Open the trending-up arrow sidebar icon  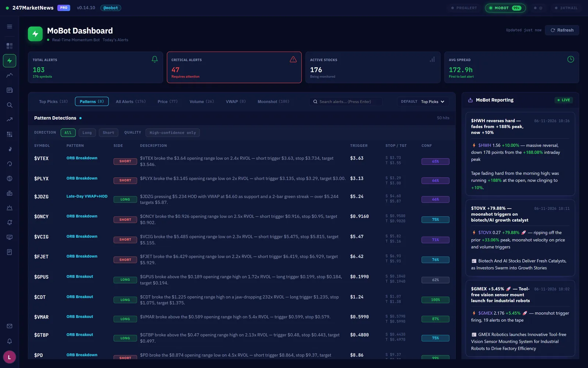(10, 120)
